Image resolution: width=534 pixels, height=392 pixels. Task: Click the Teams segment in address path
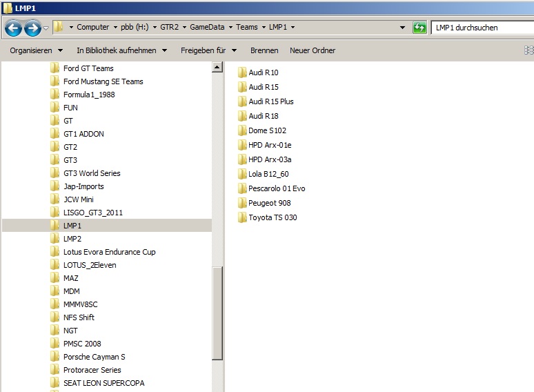tap(246, 27)
